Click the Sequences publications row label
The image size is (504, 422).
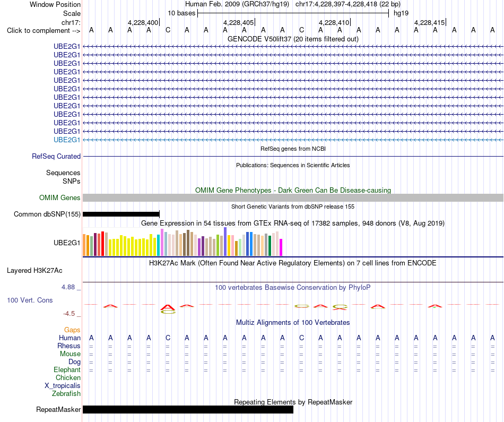pos(63,173)
